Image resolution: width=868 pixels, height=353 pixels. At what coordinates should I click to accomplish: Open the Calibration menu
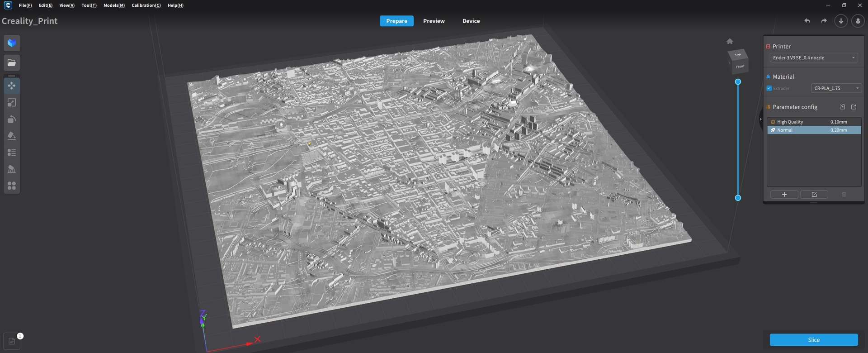[146, 5]
